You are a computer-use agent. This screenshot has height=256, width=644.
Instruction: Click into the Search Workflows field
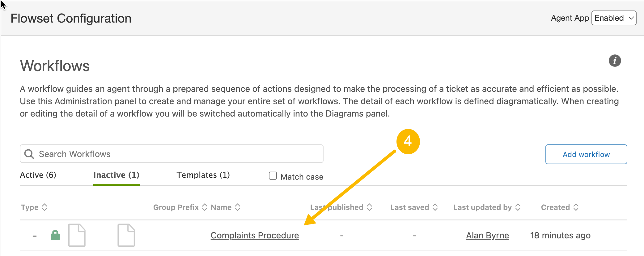[172, 154]
